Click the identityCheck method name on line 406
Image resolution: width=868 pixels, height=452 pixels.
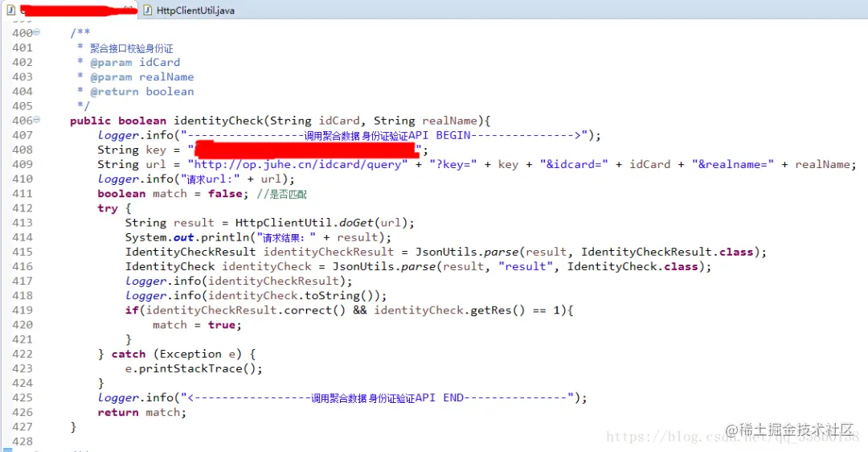(219, 121)
